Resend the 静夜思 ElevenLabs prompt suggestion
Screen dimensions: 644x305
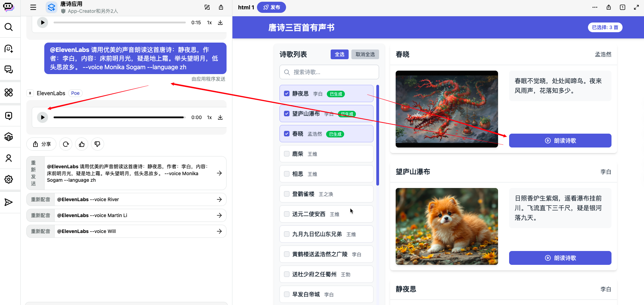pyautogui.click(x=127, y=173)
